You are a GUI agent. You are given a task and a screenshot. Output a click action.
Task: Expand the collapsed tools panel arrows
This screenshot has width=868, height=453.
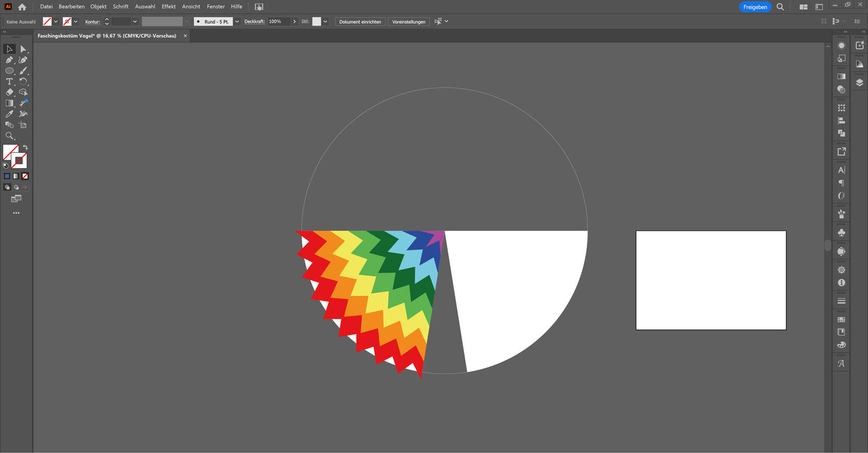5,32
